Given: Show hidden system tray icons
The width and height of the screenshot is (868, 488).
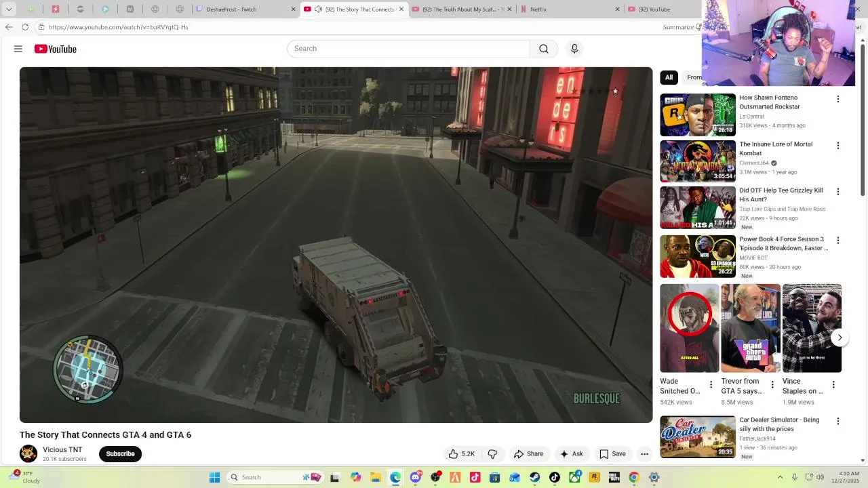Looking at the screenshot, I should coord(780,477).
